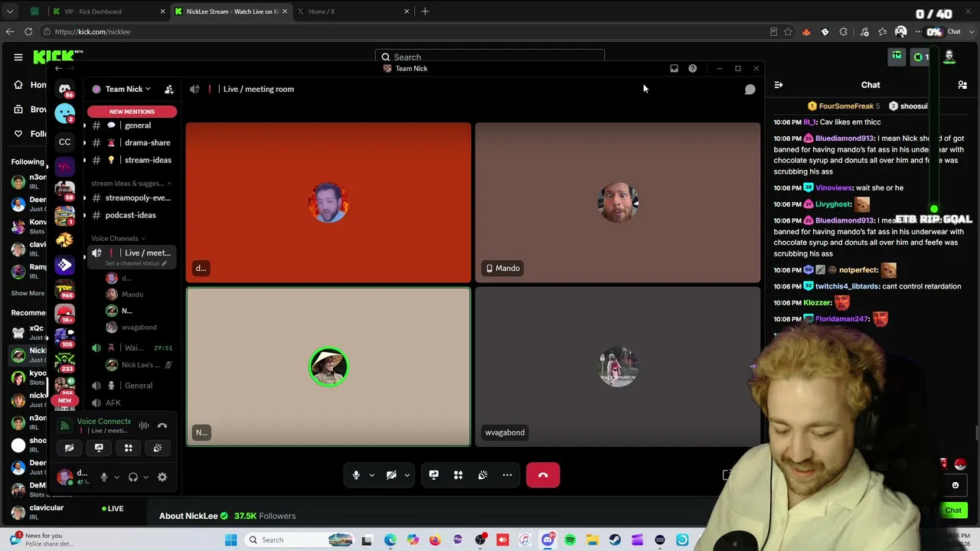Bookmark this page with star icon

(788, 32)
